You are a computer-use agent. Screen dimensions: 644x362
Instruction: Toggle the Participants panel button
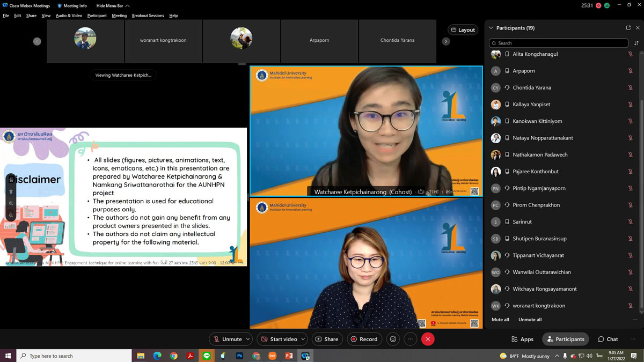pyautogui.click(x=565, y=339)
